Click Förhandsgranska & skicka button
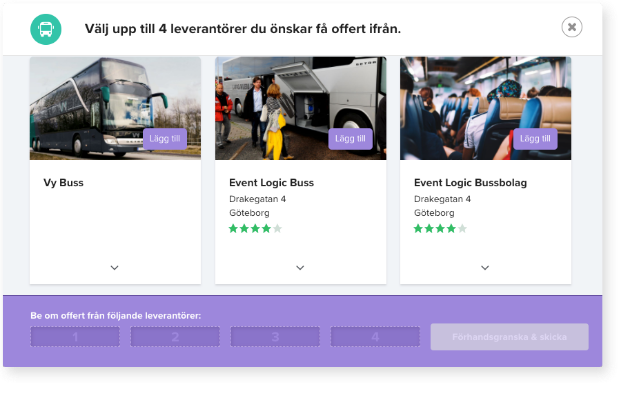The width and height of the screenshot is (621, 400). coord(509,337)
